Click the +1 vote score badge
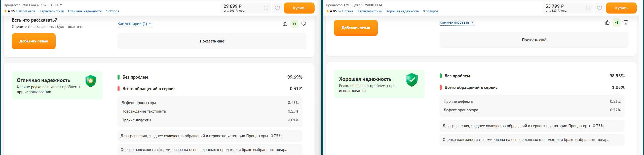The image size is (644, 155). tap(294, 24)
